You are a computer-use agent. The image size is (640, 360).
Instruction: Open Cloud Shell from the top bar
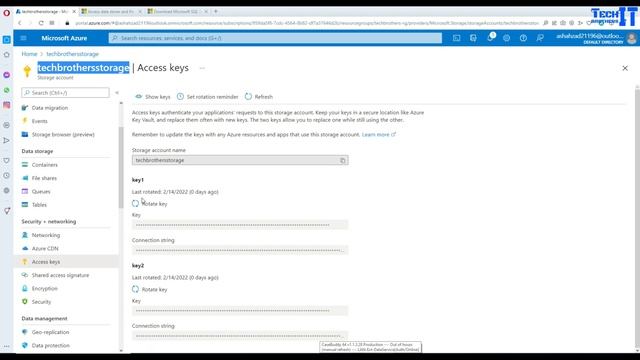[x=456, y=38]
